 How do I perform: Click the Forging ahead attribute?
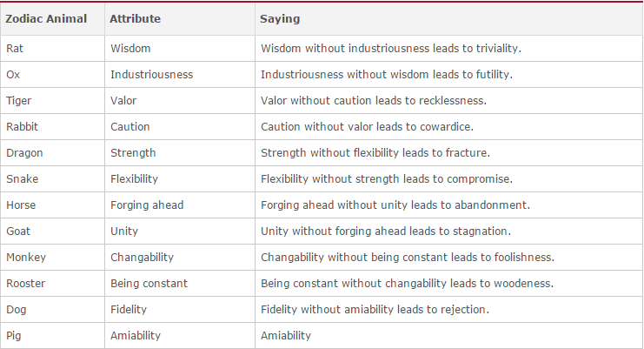(x=147, y=205)
